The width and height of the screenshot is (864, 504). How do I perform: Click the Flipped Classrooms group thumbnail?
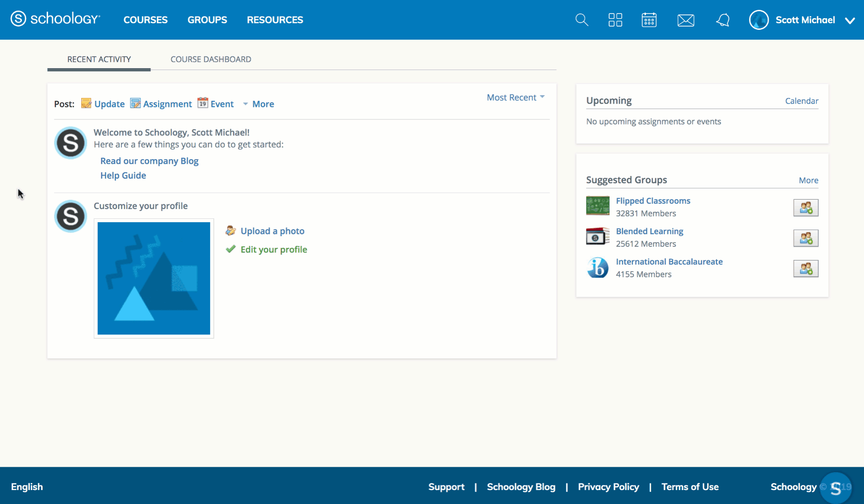(x=597, y=205)
